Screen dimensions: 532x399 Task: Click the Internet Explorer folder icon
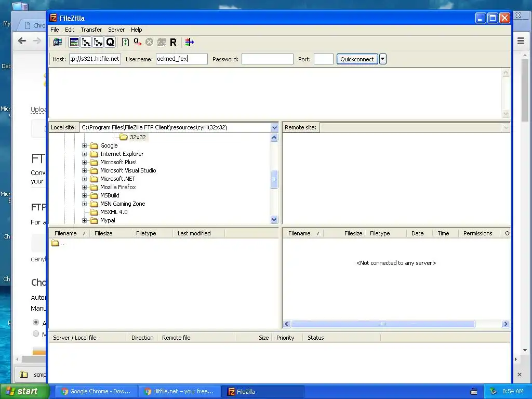click(94, 154)
